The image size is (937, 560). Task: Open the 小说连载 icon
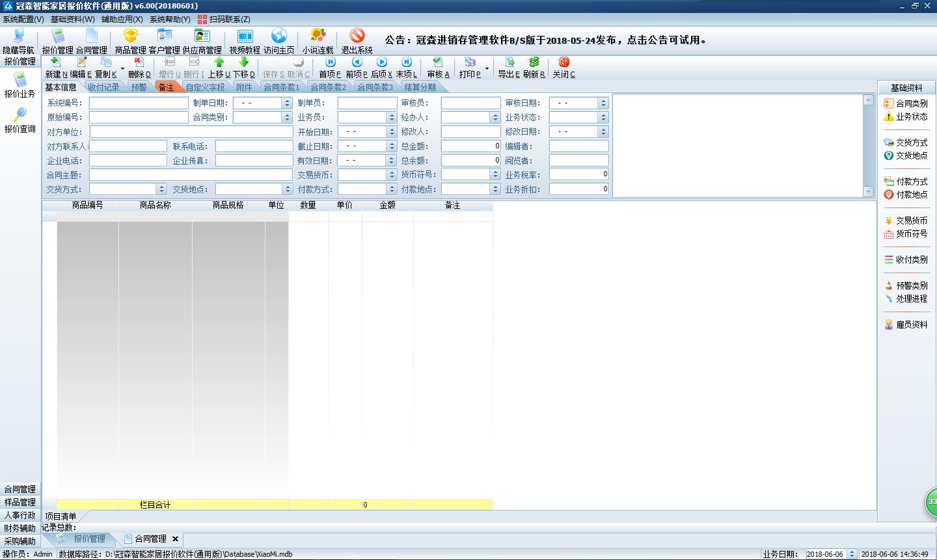click(318, 41)
